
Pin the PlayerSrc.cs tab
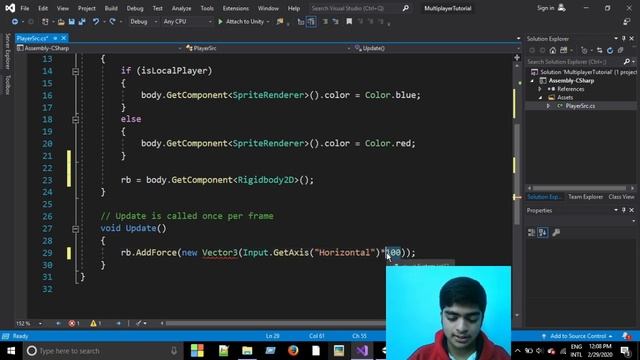(55, 38)
